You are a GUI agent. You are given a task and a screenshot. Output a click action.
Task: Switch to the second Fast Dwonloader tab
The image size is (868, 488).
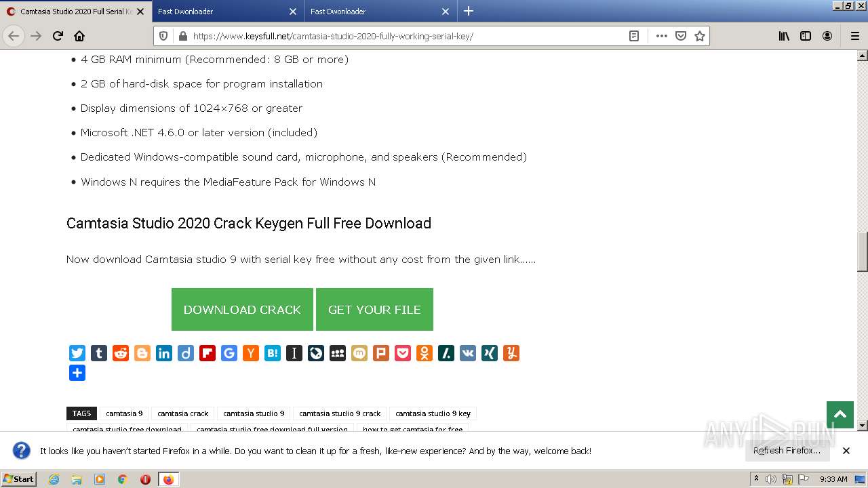click(380, 12)
